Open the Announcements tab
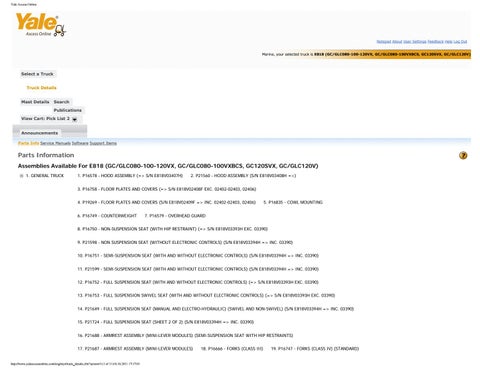 [x=39, y=133]
